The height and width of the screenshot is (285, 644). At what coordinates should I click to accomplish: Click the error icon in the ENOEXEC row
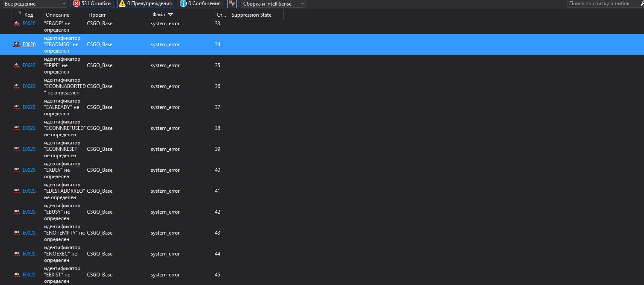click(17, 254)
